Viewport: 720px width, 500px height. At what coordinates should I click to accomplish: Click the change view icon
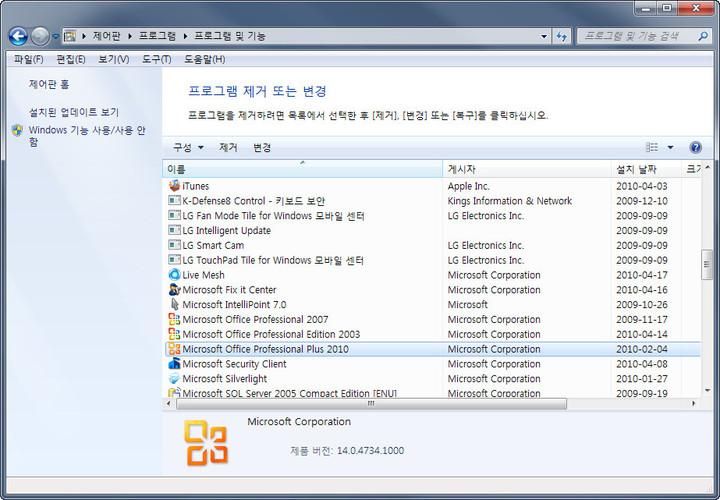pos(652,147)
